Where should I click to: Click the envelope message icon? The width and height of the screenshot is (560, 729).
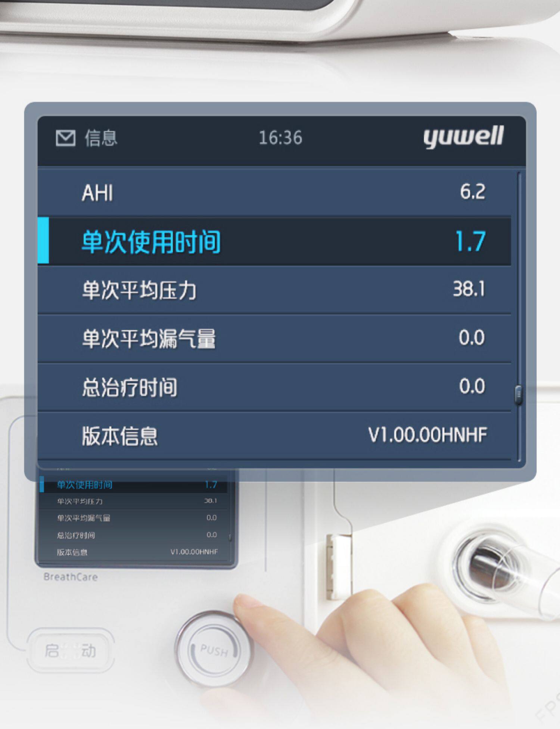66,138
